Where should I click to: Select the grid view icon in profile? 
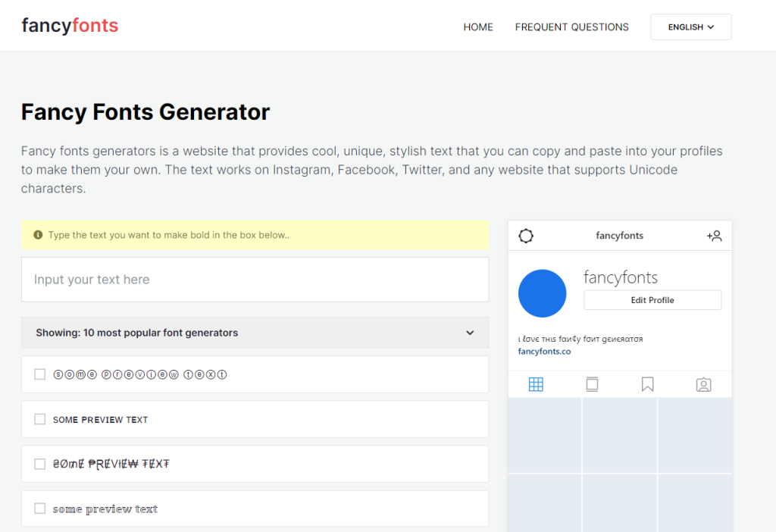tap(536, 385)
